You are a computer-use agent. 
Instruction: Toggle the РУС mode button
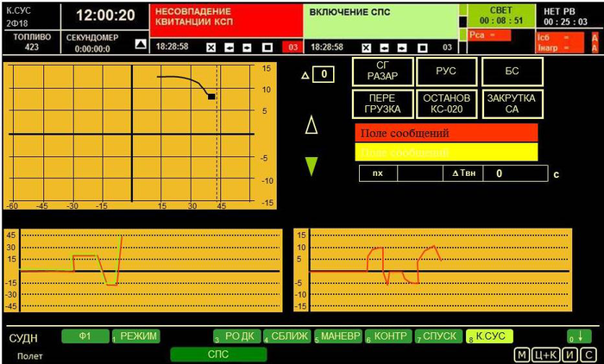tap(446, 70)
